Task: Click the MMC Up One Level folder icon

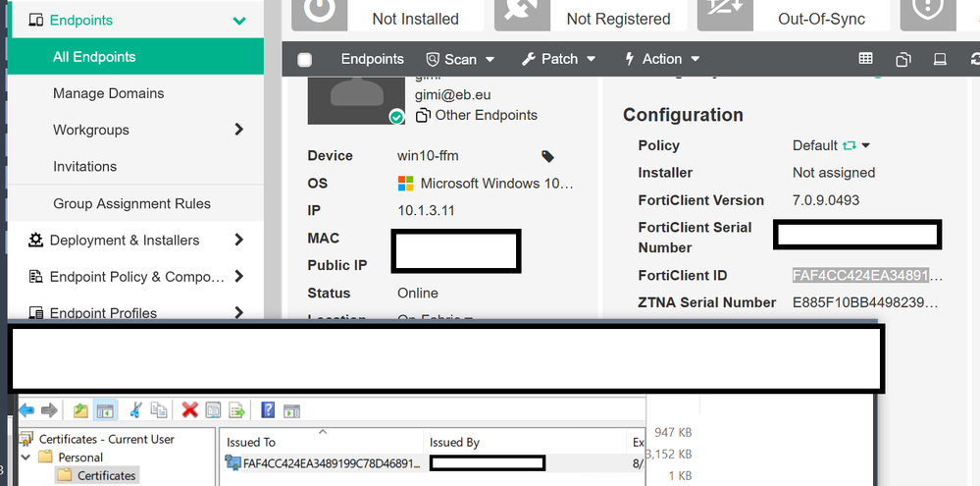Action: click(x=80, y=410)
